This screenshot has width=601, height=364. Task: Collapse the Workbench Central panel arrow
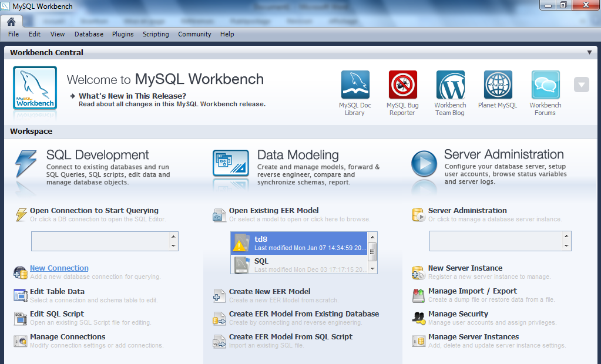[x=589, y=52]
